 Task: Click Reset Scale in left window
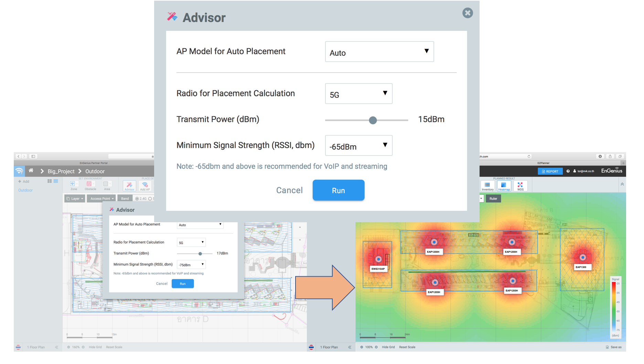[x=114, y=347]
